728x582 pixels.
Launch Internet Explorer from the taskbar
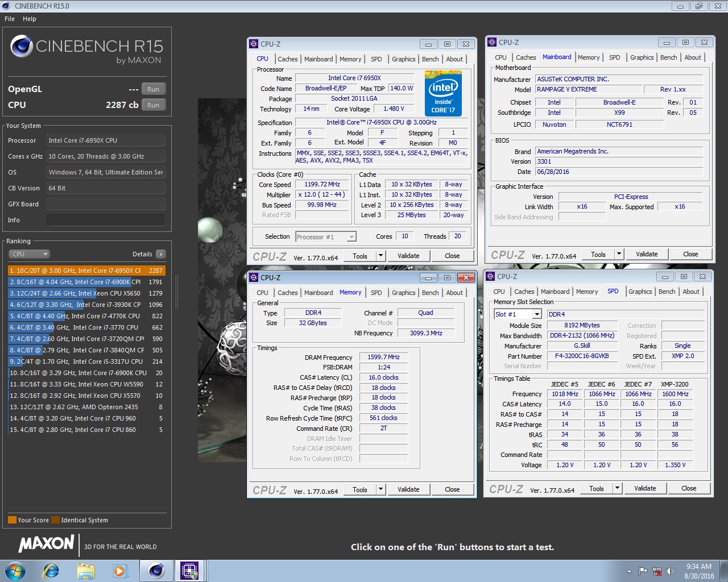[51, 570]
